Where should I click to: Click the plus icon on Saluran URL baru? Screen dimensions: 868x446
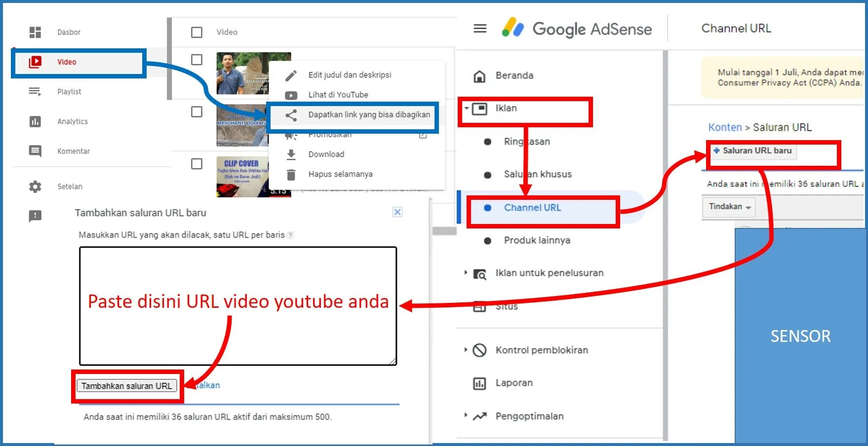click(716, 150)
